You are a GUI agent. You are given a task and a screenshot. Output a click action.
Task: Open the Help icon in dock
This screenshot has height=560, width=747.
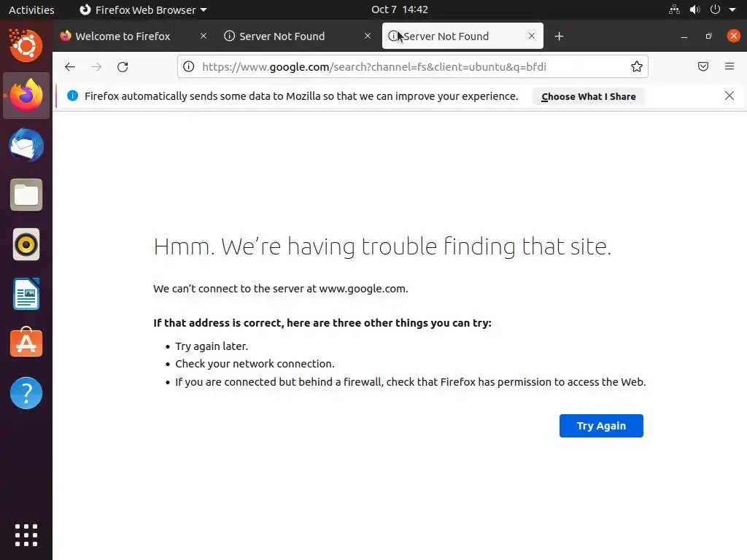click(26, 393)
